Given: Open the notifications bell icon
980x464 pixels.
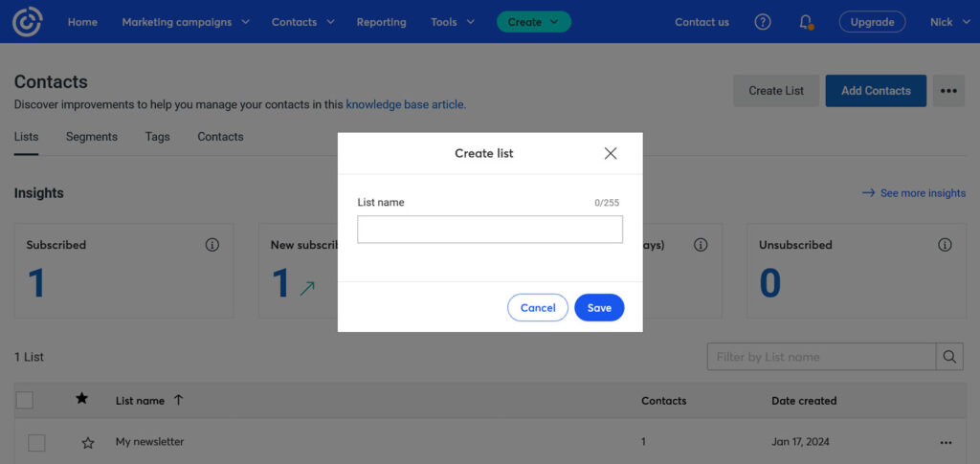Looking at the screenshot, I should tap(806, 22).
